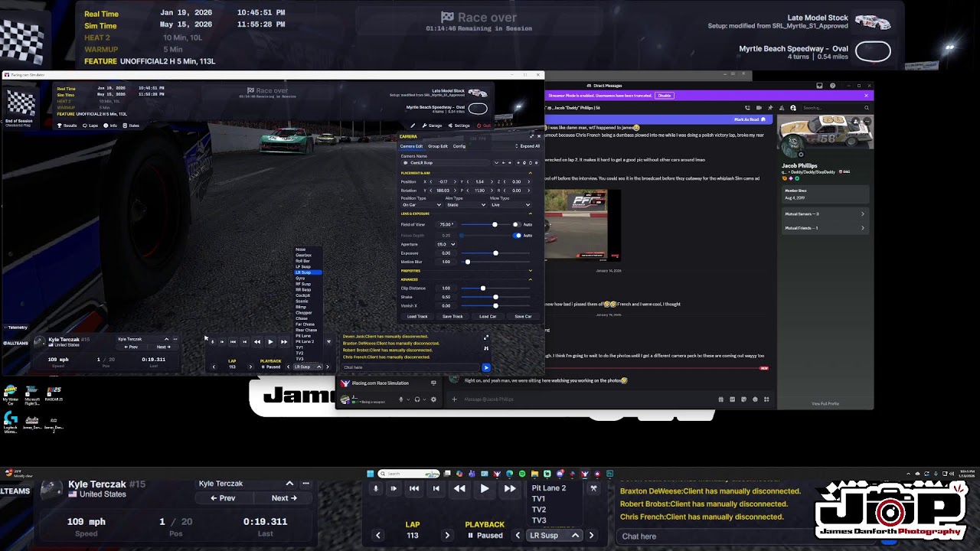The width and height of the screenshot is (980, 551).
Task: Open Position Type dropdown showing On Car
Action: [421, 205]
